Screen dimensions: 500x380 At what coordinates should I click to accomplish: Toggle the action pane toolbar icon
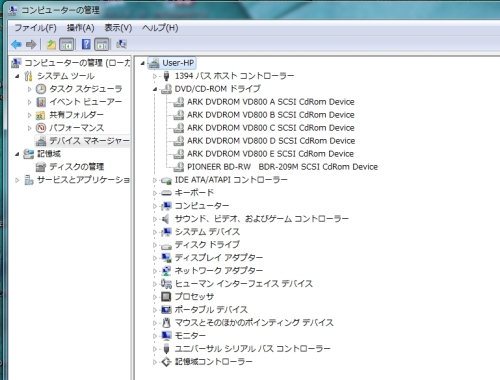(x=102, y=44)
